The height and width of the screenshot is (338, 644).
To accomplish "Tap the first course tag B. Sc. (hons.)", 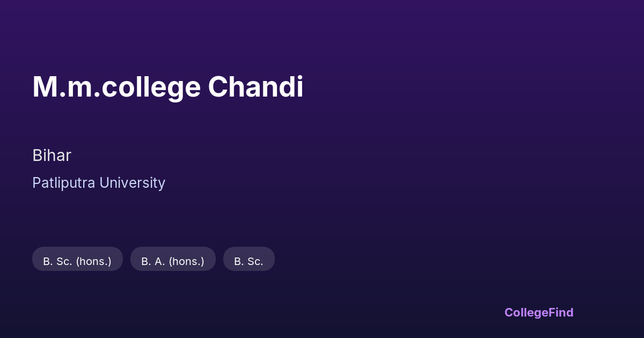I will 77,261.
